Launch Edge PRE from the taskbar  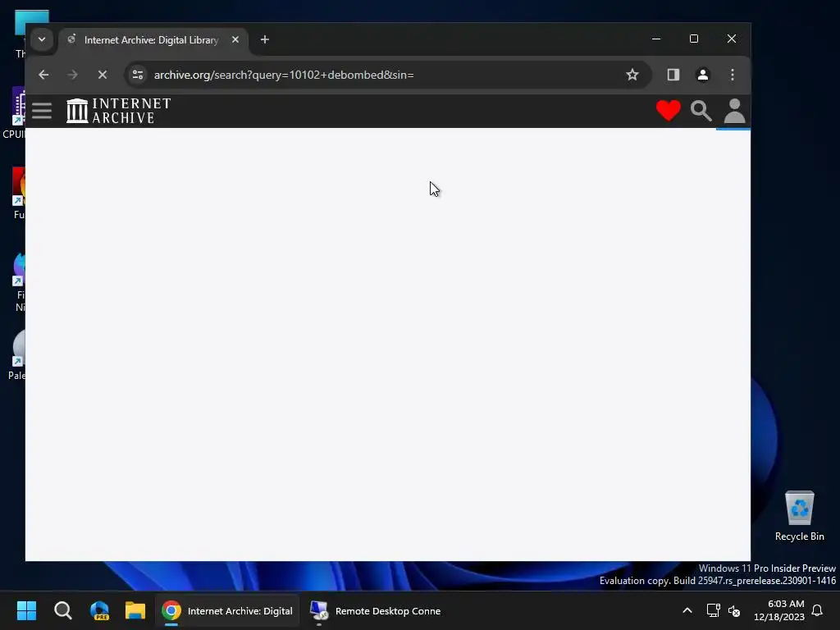tap(99, 610)
